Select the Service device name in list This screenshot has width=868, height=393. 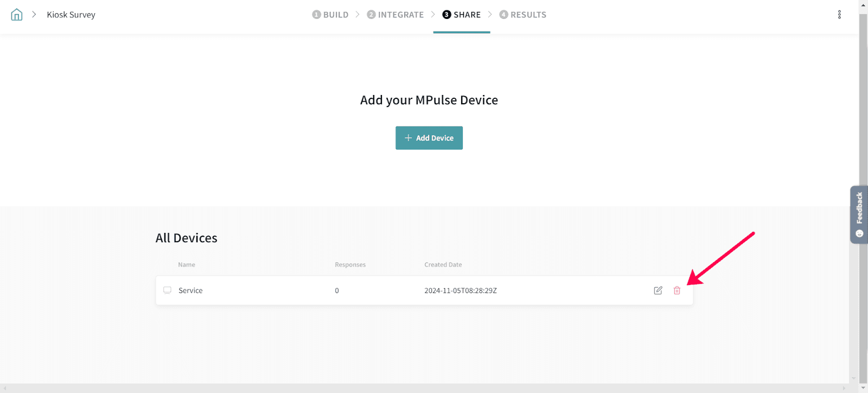click(x=190, y=290)
